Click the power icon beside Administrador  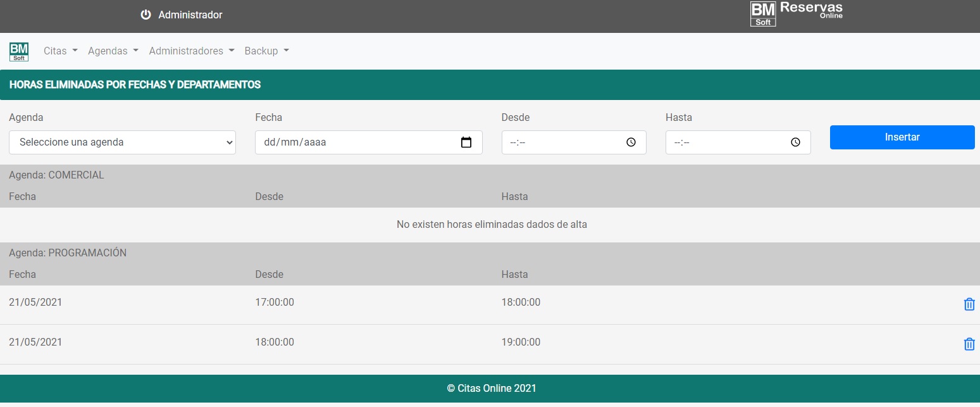pos(146,15)
